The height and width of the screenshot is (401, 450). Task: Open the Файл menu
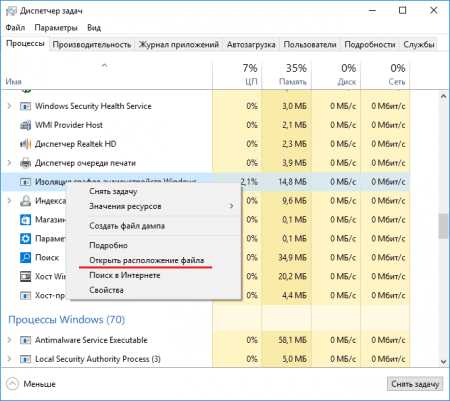(x=15, y=28)
